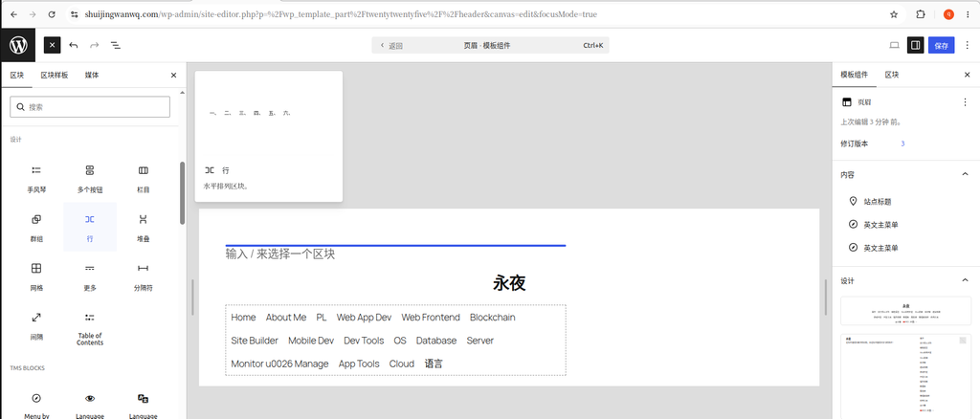The image size is (980, 419).
Task: Switch to the 模板组件 settings tab
Action: point(854,75)
